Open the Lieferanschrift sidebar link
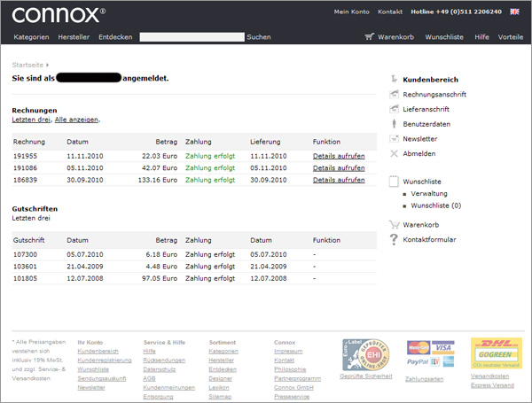This screenshot has width=532, height=403. click(426, 109)
